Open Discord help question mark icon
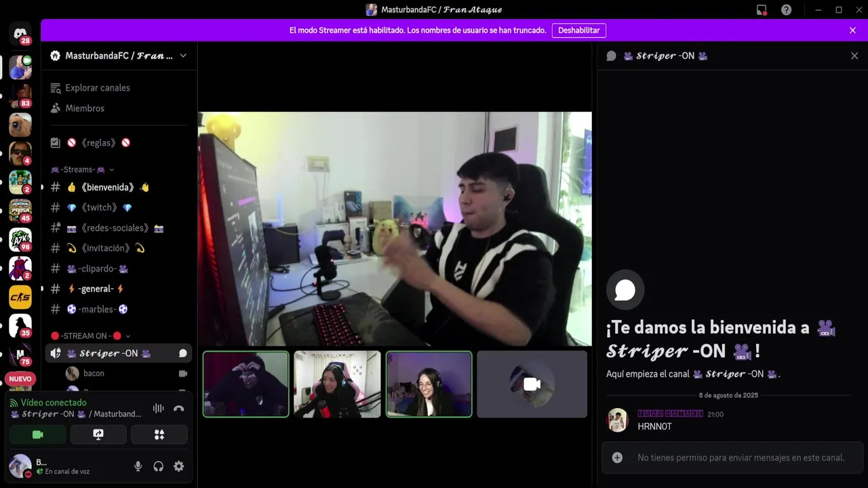This screenshot has height=488, width=868. 786,9
